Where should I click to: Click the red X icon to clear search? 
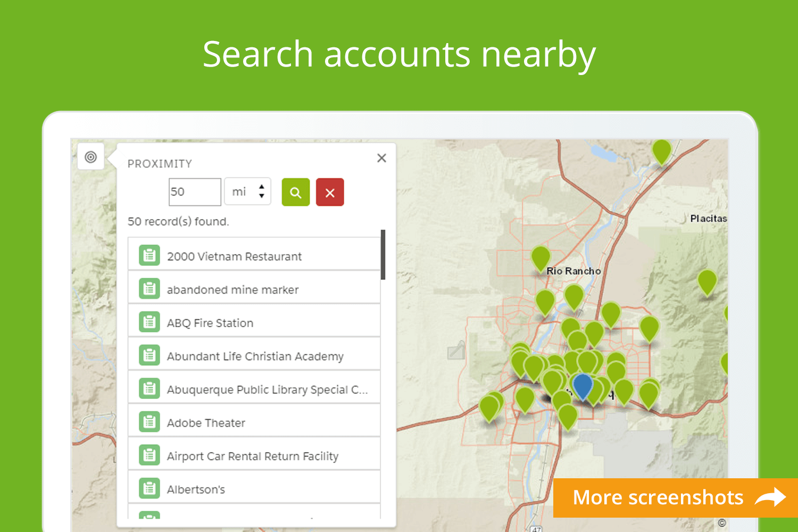[x=330, y=192]
